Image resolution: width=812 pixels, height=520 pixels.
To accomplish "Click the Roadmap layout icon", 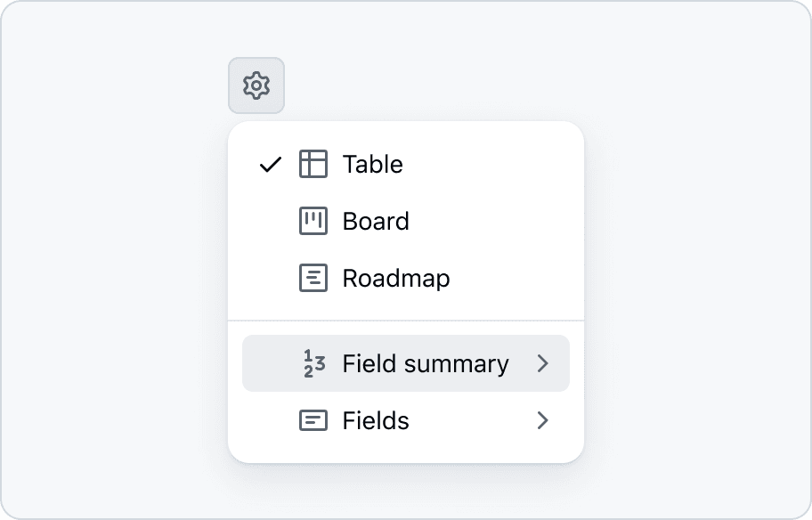I will tap(313, 278).
